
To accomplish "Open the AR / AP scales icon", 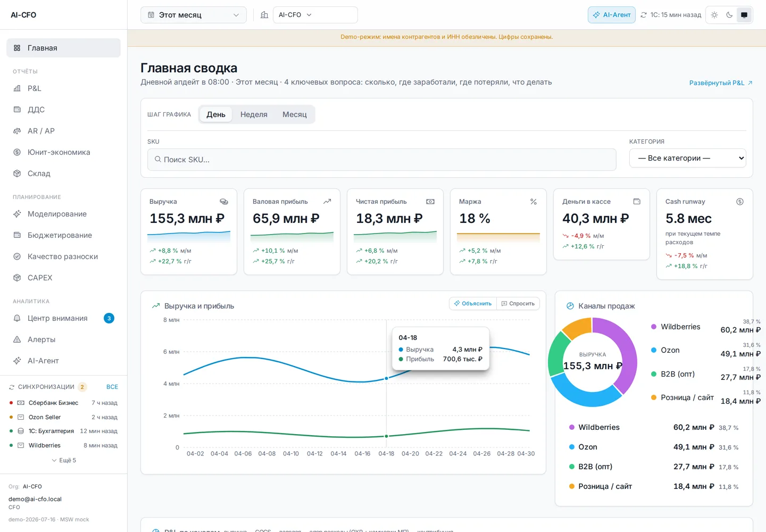I will click(x=17, y=131).
